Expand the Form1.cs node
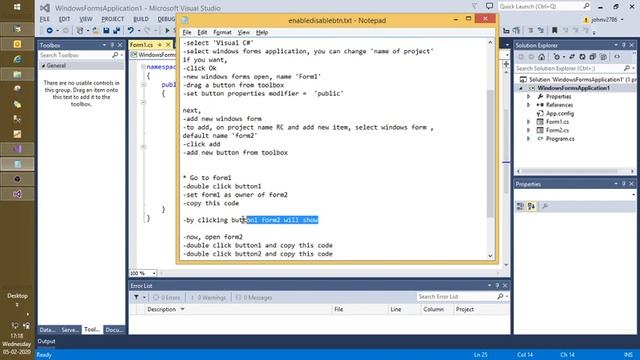 tap(529, 122)
